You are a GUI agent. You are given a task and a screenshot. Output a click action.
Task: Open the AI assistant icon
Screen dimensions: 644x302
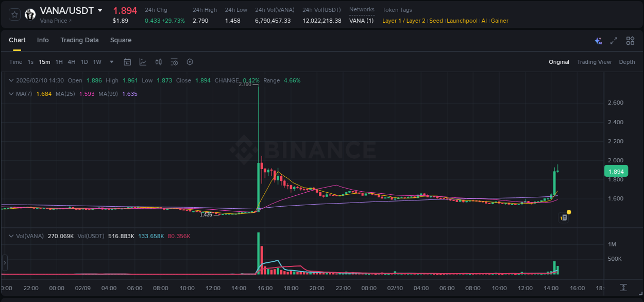598,41
